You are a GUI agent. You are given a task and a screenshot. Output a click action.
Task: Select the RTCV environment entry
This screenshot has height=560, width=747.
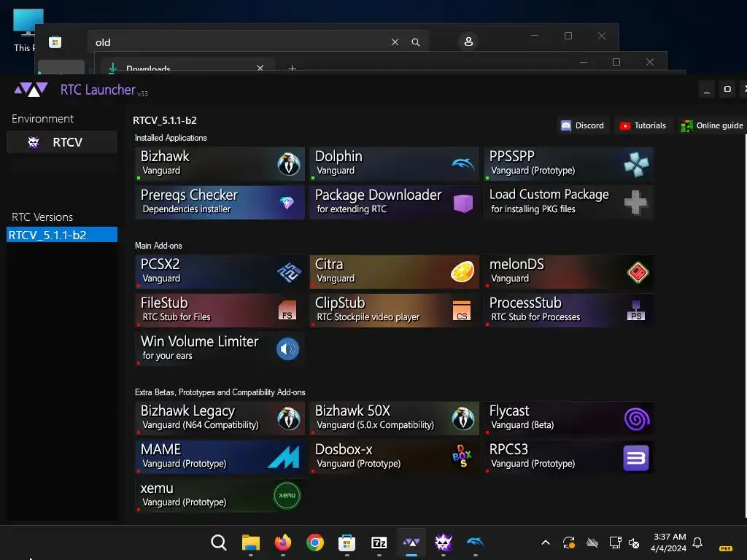(62, 142)
